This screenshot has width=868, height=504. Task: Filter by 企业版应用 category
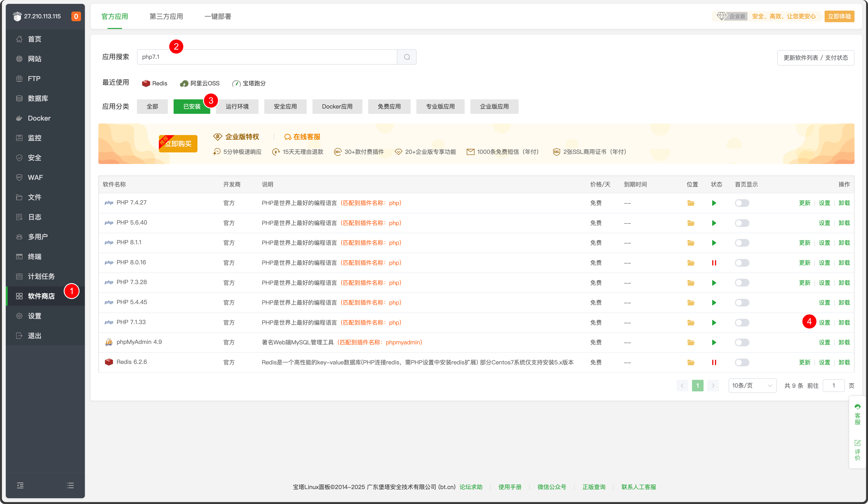point(494,106)
